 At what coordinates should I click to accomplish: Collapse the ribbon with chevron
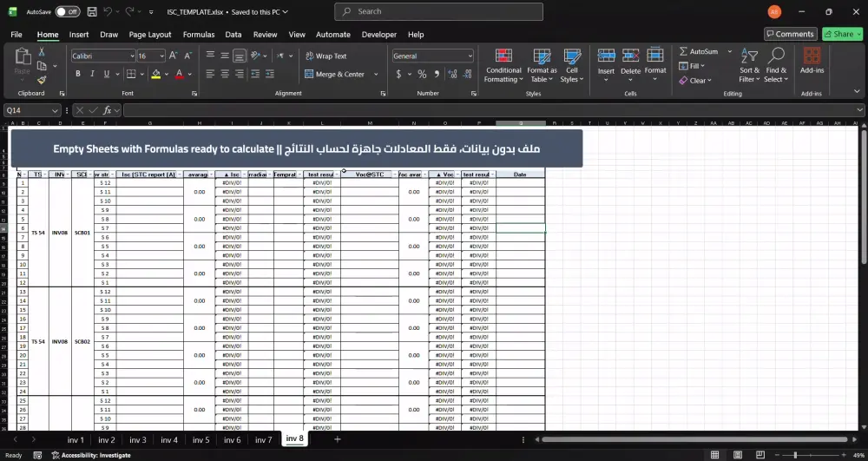pos(857,91)
